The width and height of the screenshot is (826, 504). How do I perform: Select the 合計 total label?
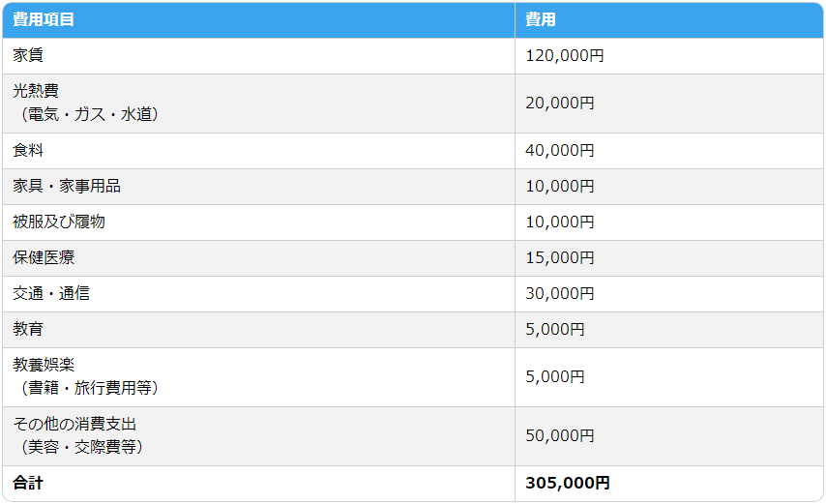pyautogui.click(x=28, y=483)
